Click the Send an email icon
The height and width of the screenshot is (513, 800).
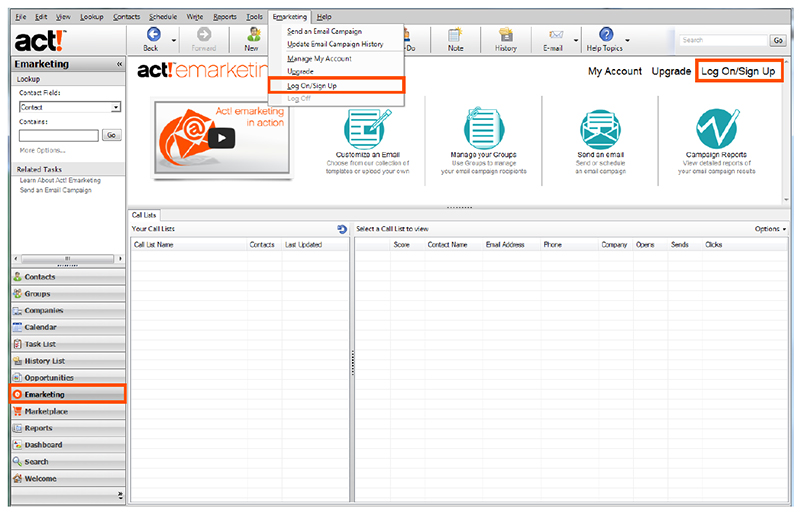click(x=601, y=130)
